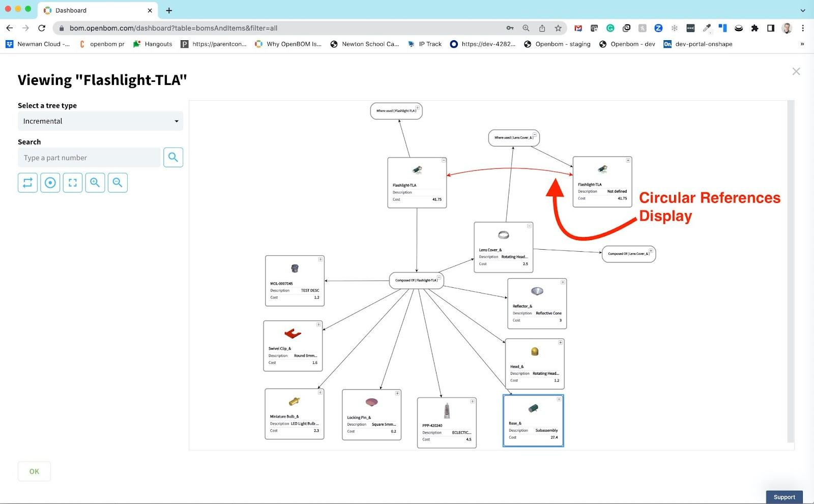
Task: Switch to the Dashboard browser tab
Action: 97,10
